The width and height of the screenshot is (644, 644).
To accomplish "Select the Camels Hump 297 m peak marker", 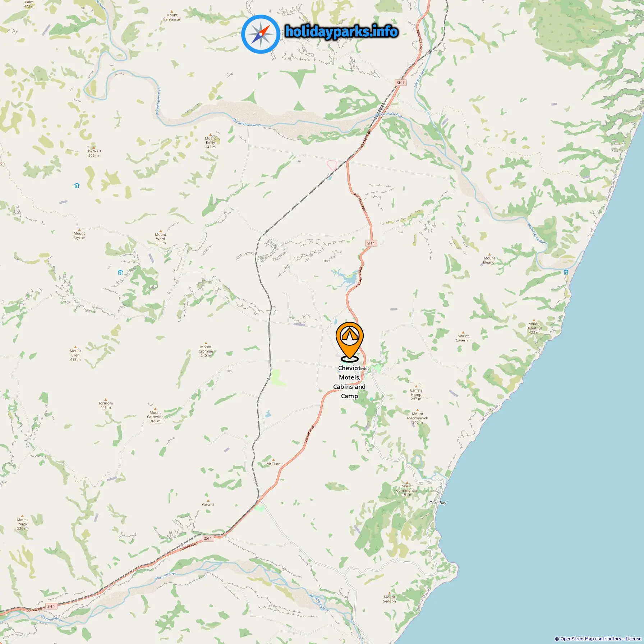I will [x=416, y=386].
